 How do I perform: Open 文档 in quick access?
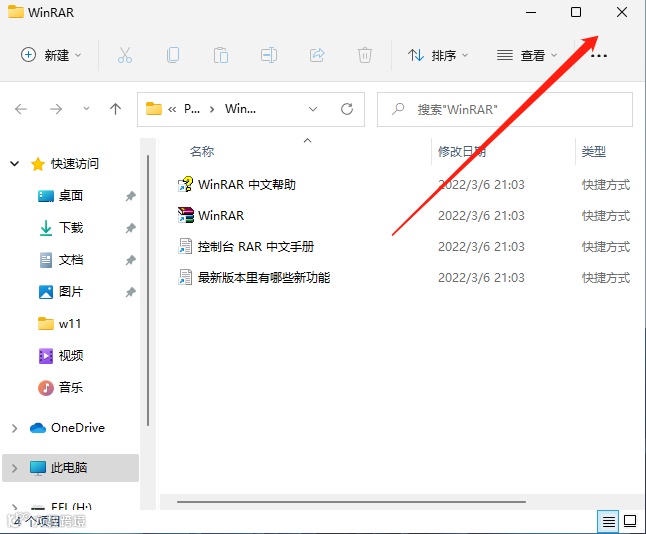pyautogui.click(x=70, y=260)
